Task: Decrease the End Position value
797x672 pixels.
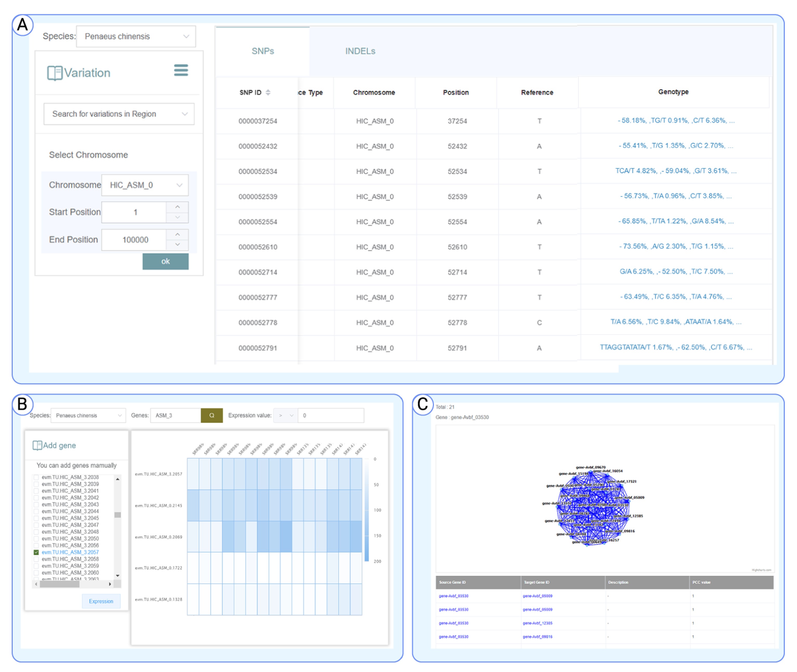Action: click(178, 245)
